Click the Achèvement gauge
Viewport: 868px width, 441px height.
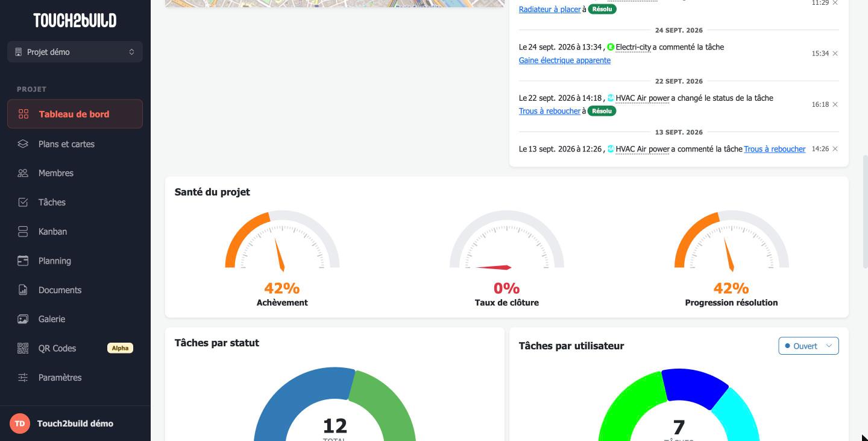coord(282,240)
